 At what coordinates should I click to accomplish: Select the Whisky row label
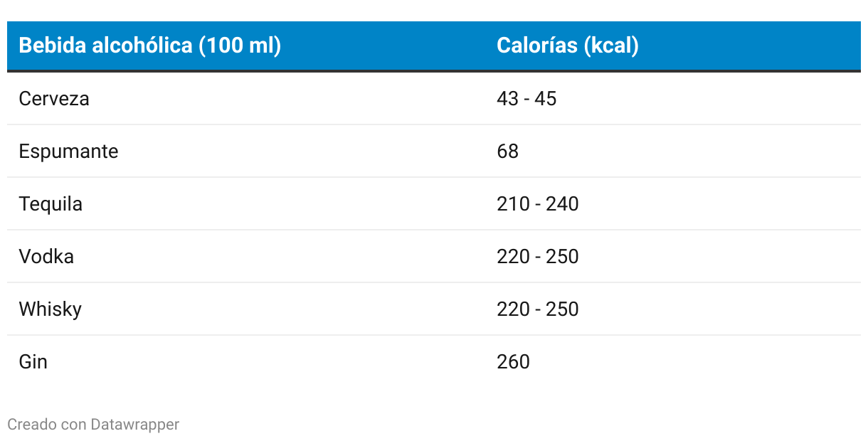coord(50,309)
